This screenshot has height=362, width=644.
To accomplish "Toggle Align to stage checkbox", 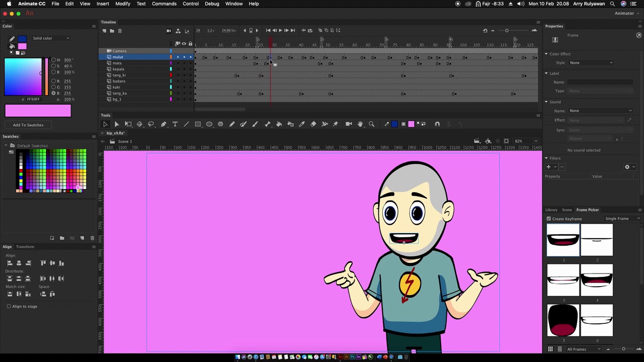I will point(9,306).
